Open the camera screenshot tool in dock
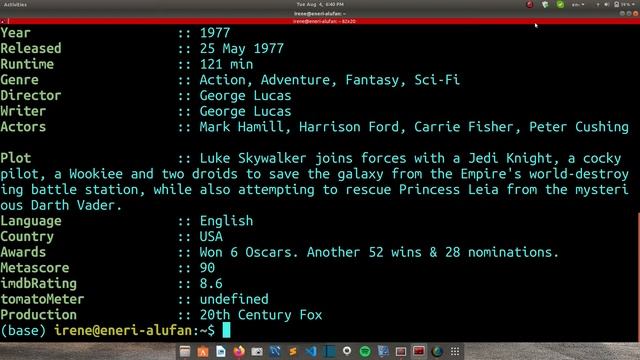The height and width of the screenshot is (360, 640). (257, 351)
